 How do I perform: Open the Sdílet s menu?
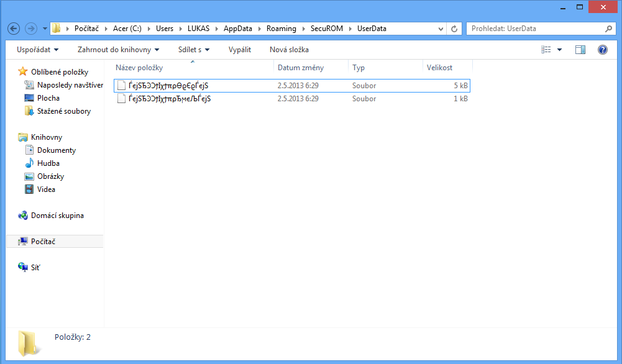pyautogui.click(x=194, y=50)
